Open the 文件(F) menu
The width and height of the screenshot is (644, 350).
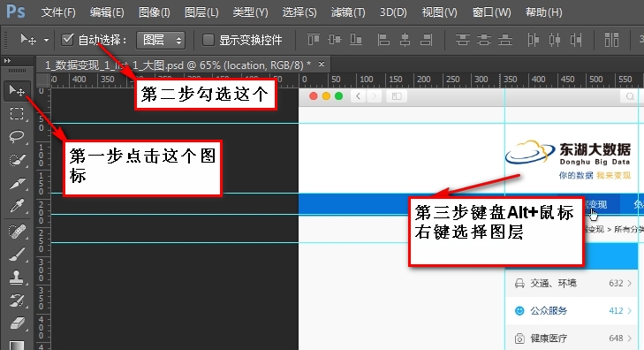click(x=58, y=12)
